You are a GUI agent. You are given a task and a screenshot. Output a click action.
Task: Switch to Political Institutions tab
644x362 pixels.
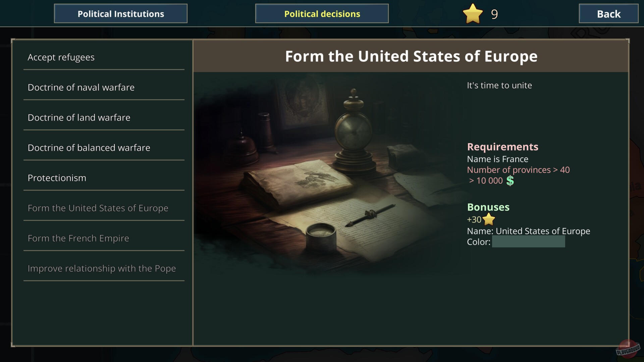pos(121,14)
